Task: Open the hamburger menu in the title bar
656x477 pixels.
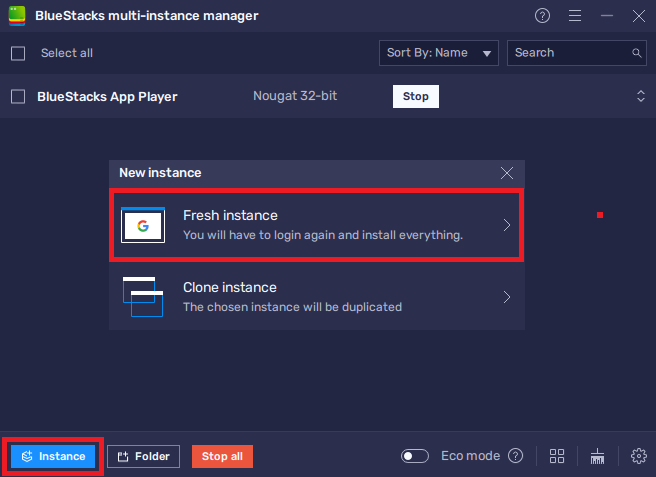Action: [575, 16]
